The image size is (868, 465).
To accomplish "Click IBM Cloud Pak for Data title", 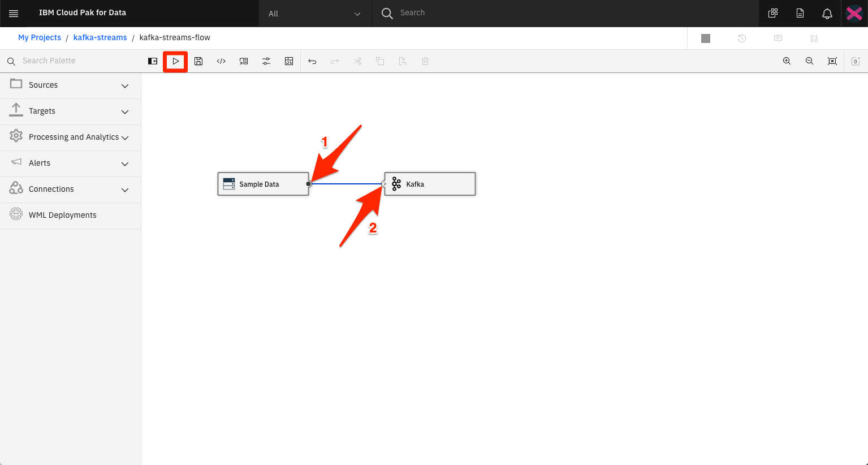I will tap(83, 12).
